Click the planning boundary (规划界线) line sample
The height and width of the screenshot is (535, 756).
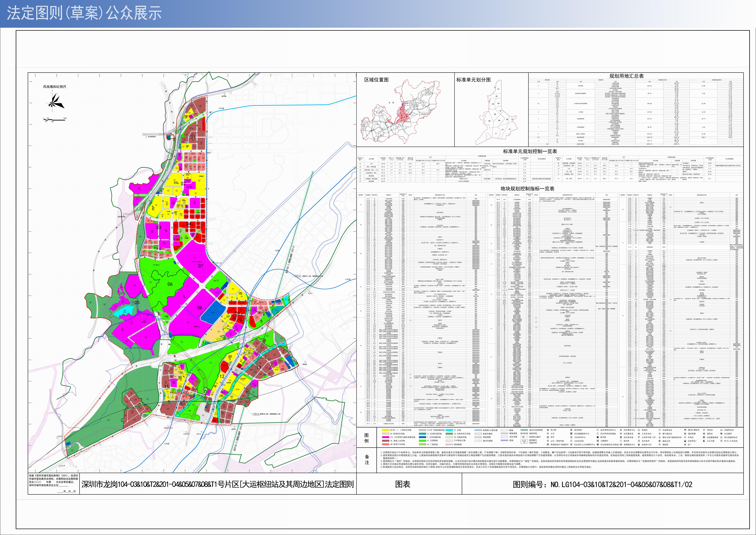524,434
